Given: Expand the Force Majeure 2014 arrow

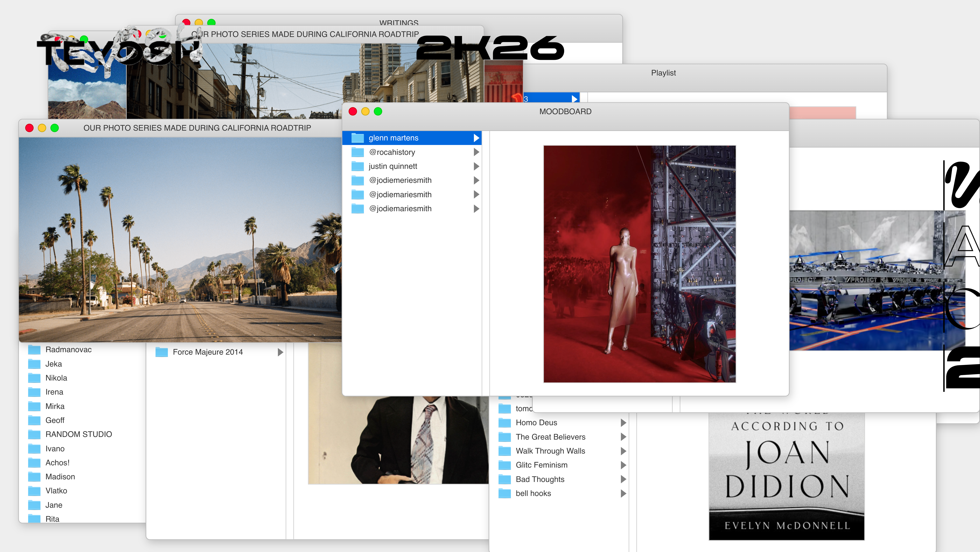Looking at the screenshot, I should [280, 352].
